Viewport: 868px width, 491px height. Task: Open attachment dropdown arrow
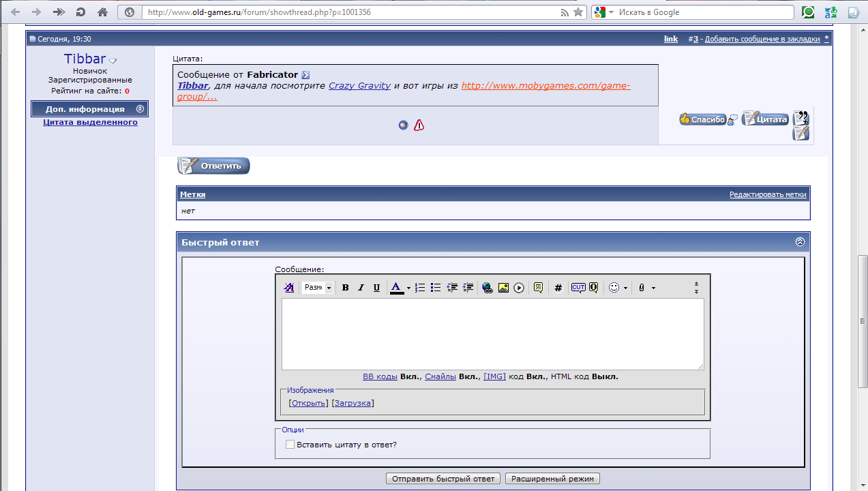pyautogui.click(x=653, y=288)
